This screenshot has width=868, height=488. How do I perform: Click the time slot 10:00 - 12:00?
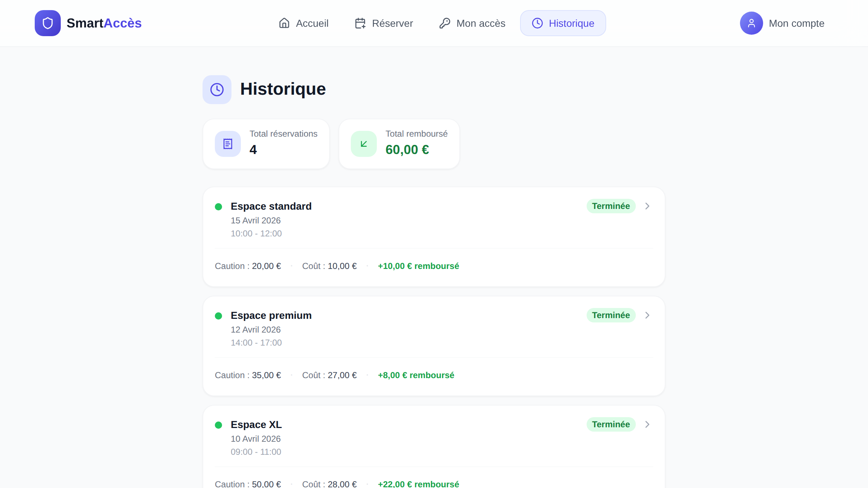click(x=256, y=234)
